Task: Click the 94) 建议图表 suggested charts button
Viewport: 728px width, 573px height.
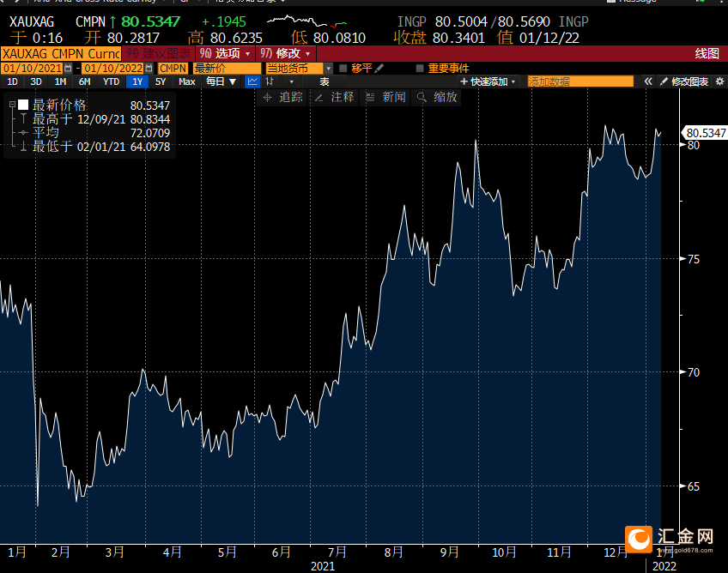Action: point(158,53)
